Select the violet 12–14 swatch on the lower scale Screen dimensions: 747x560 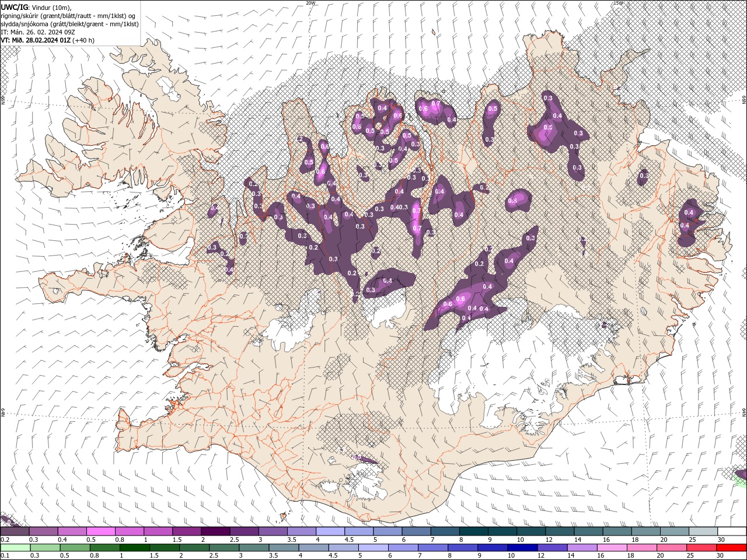(x=553, y=548)
